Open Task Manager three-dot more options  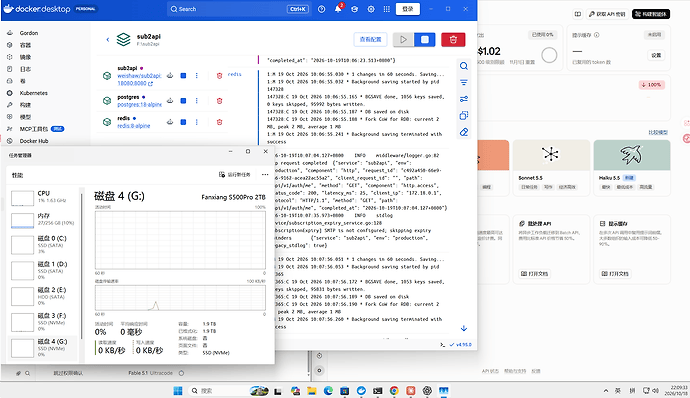265,175
